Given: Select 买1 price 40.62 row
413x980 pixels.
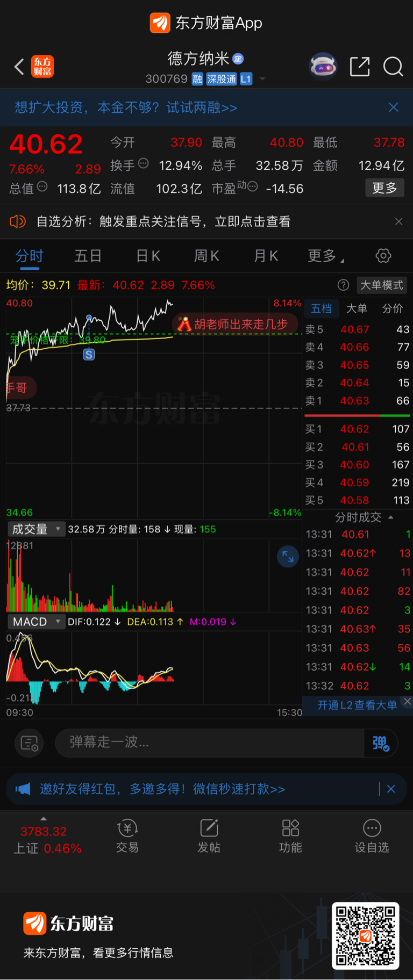Looking at the screenshot, I should point(358,429).
